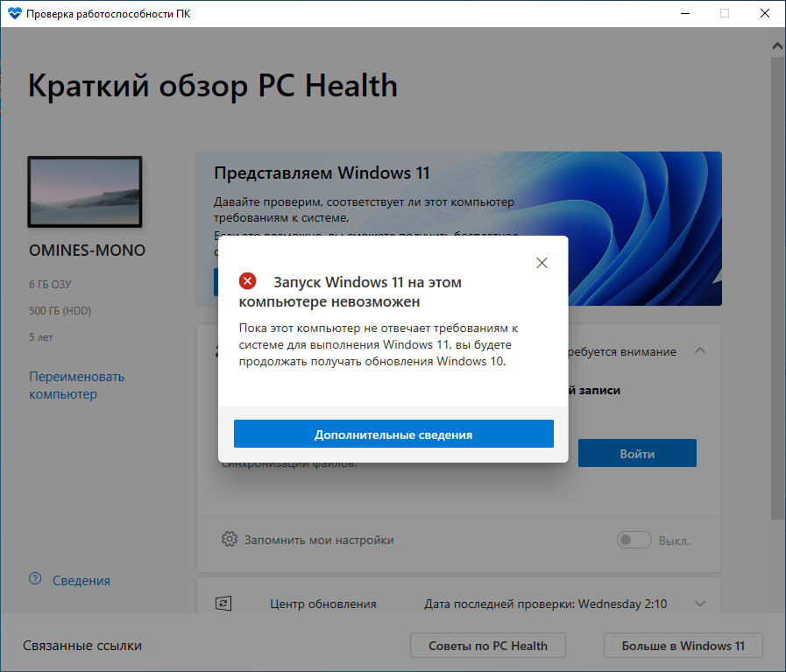
Task: Expand the Центр обновления section
Action: pos(700,604)
